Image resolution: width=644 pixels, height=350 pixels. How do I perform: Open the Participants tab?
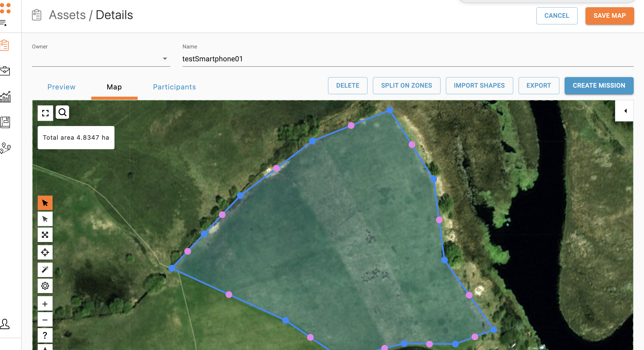[x=174, y=87]
